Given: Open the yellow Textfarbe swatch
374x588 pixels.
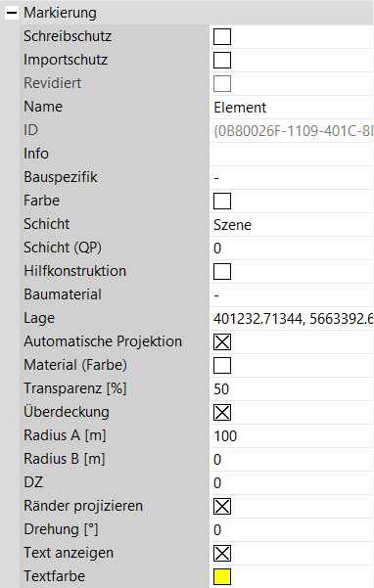Looking at the screenshot, I should (x=222, y=577).
